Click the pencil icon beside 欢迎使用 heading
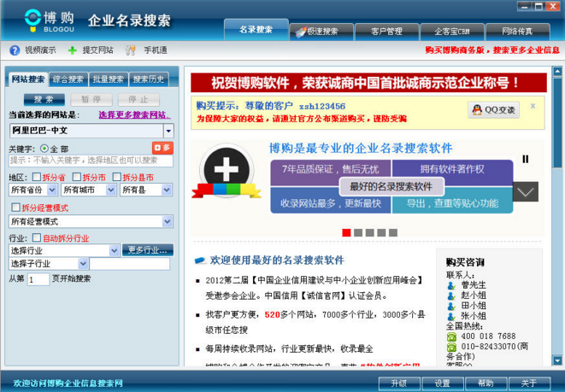The width and height of the screenshot is (565, 392). [200, 260]
